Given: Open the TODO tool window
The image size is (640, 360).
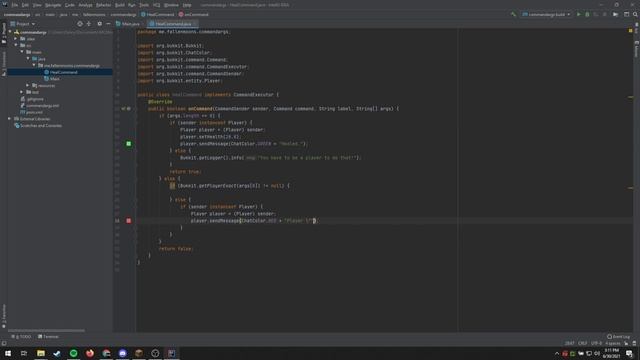Looking at the screenshot, I should [21, 337].
